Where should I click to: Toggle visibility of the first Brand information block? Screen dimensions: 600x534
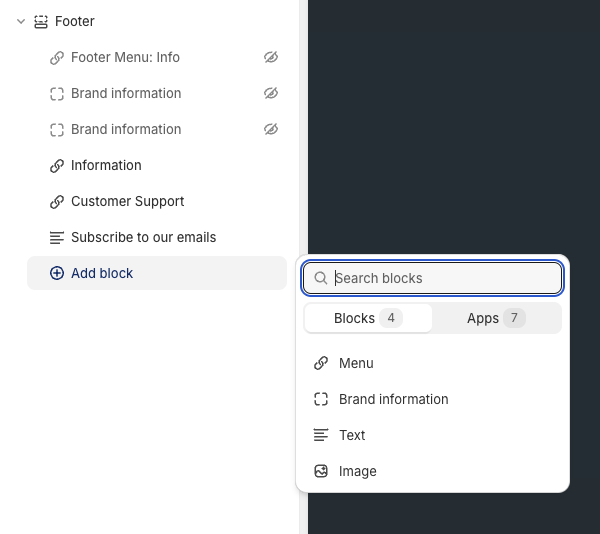click(x=270, y=93)
